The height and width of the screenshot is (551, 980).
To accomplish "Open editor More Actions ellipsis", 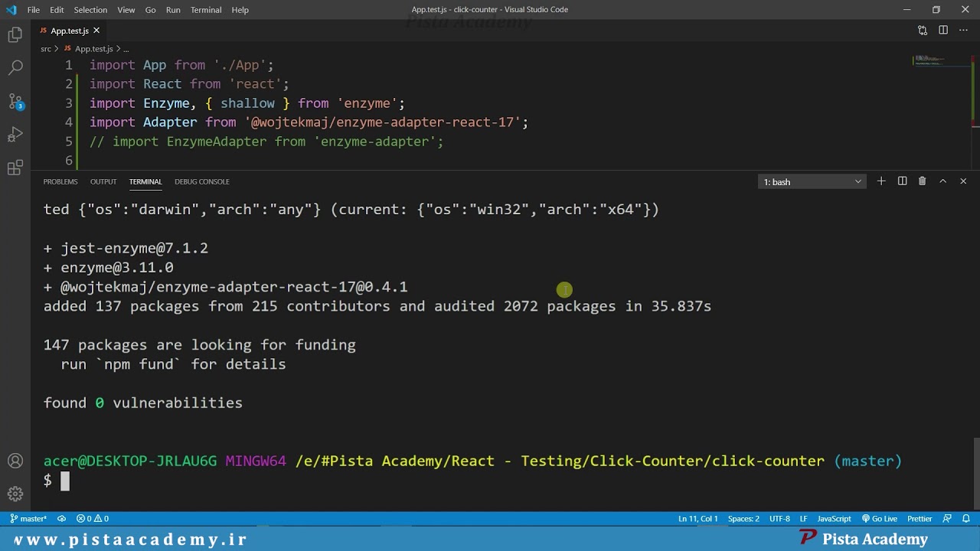I will point(964,31).
